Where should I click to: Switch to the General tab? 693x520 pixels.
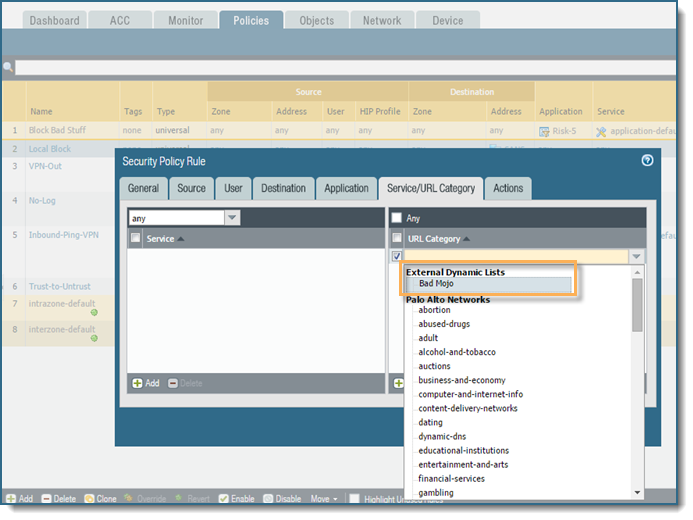pyautogui.click(x=143, y=189)
